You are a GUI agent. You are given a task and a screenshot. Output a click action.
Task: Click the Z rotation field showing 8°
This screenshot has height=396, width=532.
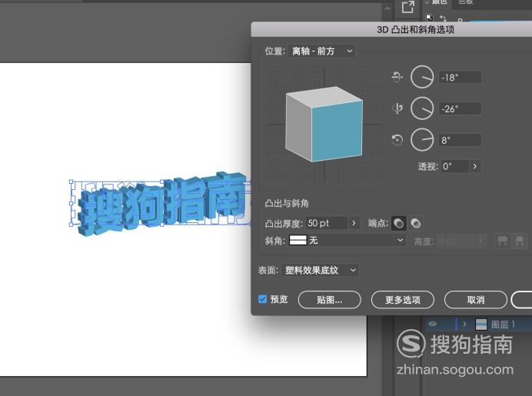pyautogui.click(x=460, y=140)
